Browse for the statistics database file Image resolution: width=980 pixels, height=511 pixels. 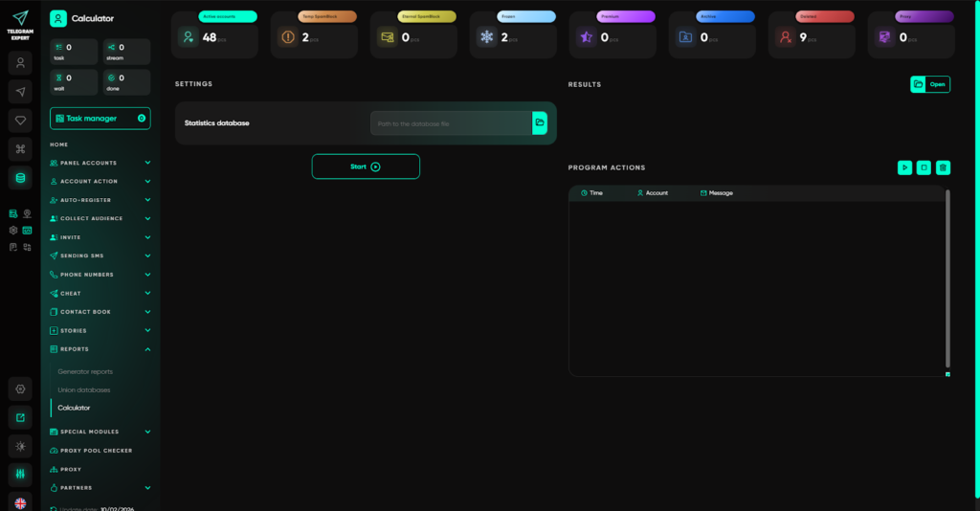point(540,123)
